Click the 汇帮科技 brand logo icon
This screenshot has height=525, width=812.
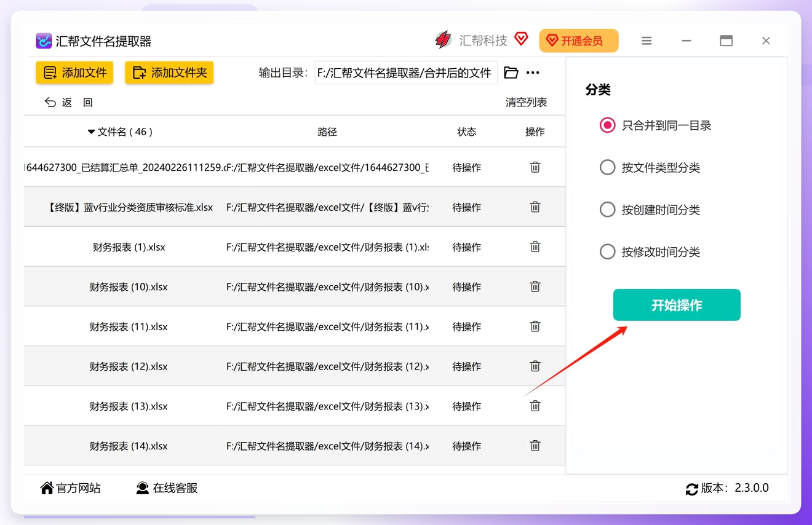[x=443, y=41]
